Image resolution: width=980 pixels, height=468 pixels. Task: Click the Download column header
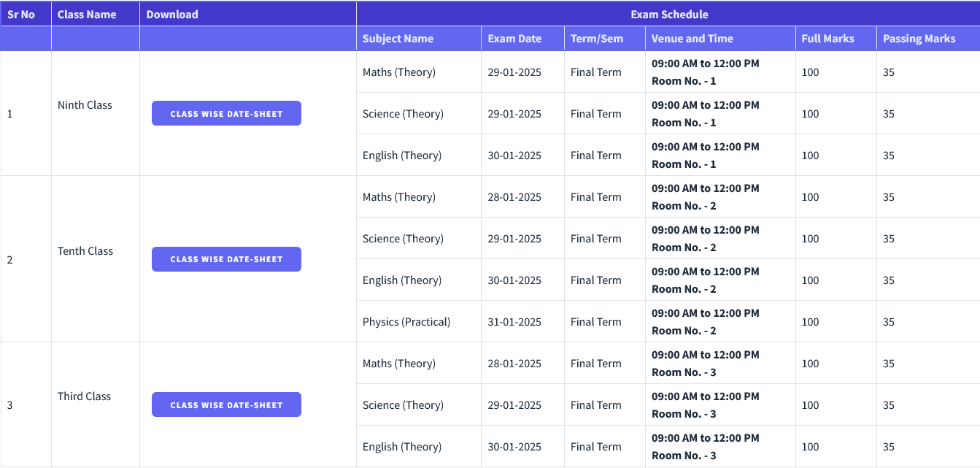(172, 14)
